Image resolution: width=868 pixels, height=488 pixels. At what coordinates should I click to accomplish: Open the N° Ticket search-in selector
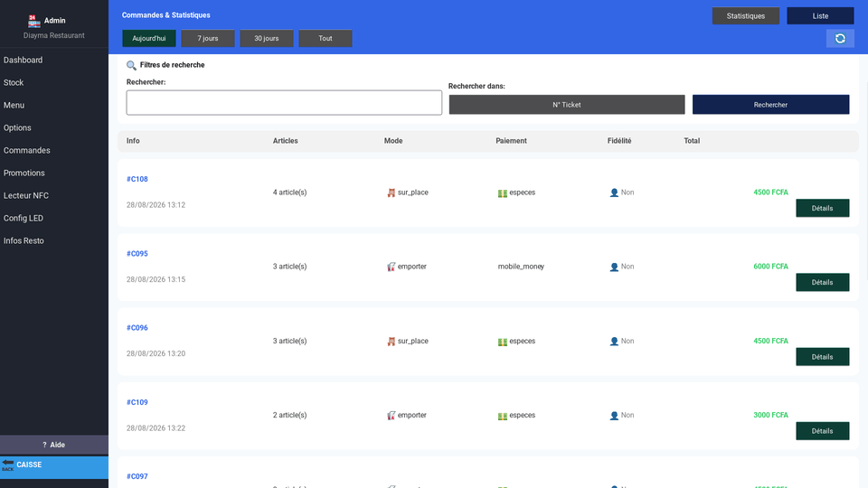click(567, 105)
